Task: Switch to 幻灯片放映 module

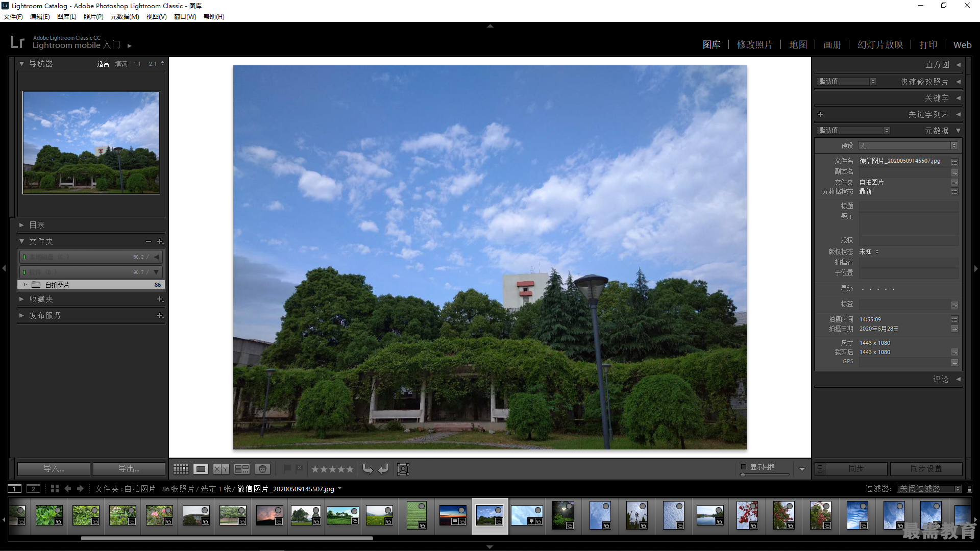Action: [880, 45]
